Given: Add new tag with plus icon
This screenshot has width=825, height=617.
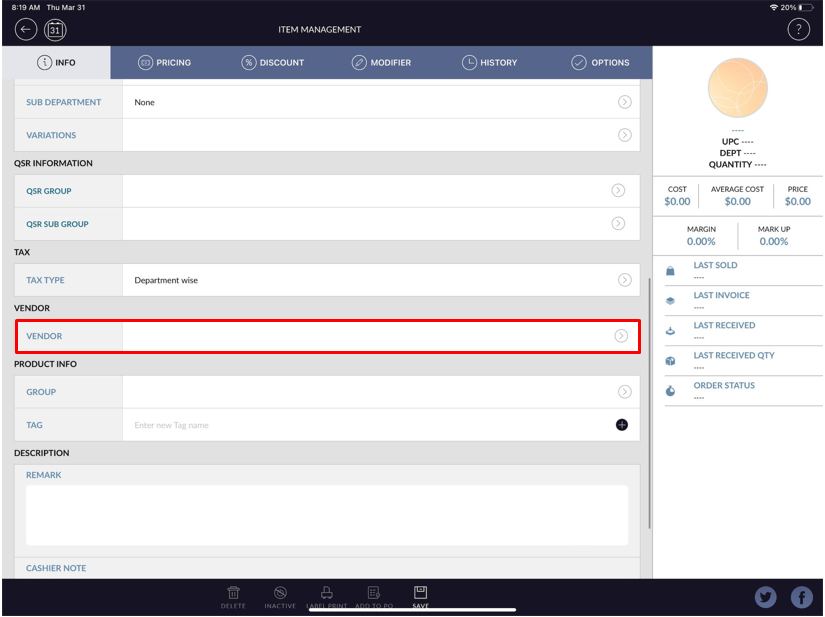Looking at the screenshot, I should click(621, 425).
